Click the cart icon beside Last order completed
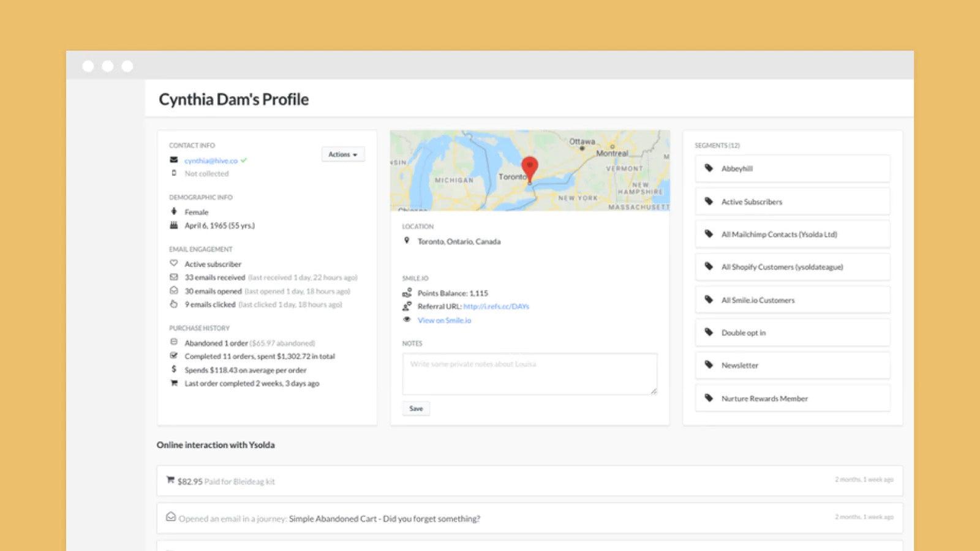The width and height of the screenshot is (980, 551). (x=174, y=383)
